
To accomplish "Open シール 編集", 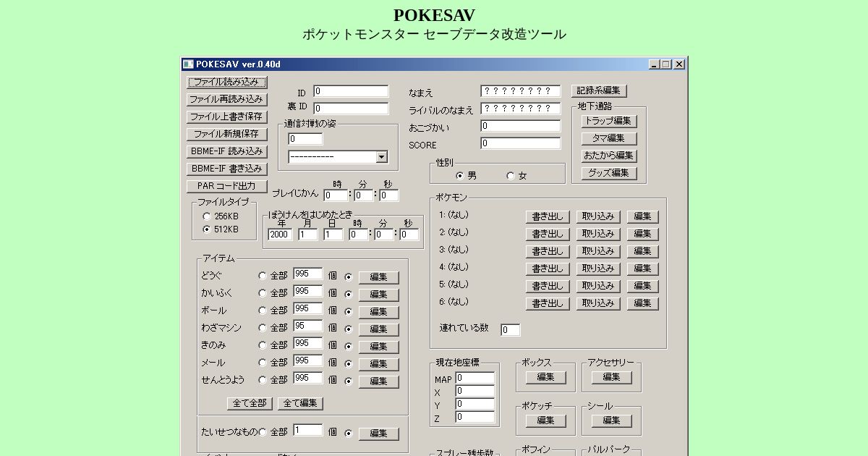I will click(612, 421).
